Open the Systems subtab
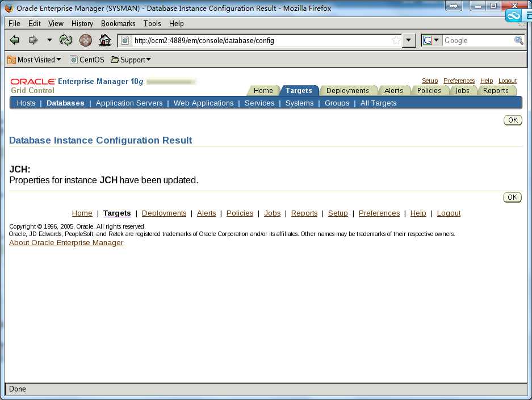The image size is (532, 400). (x=300, y=103)
